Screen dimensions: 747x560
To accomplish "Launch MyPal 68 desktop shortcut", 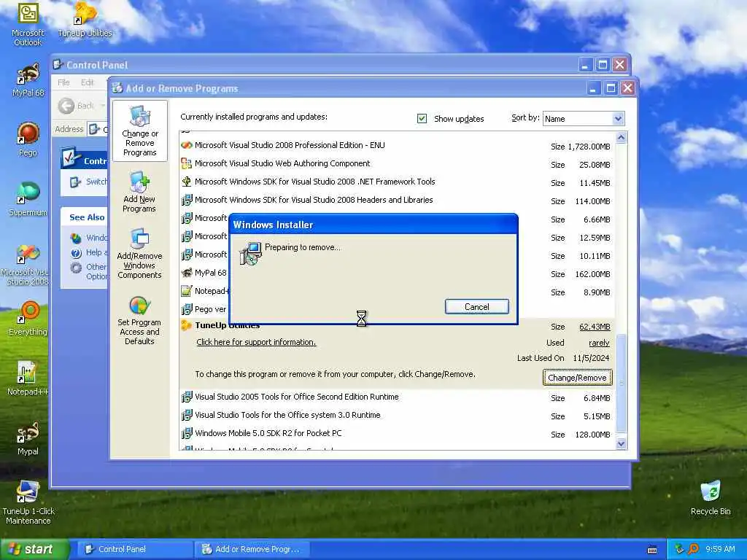I will coord(28,81).
